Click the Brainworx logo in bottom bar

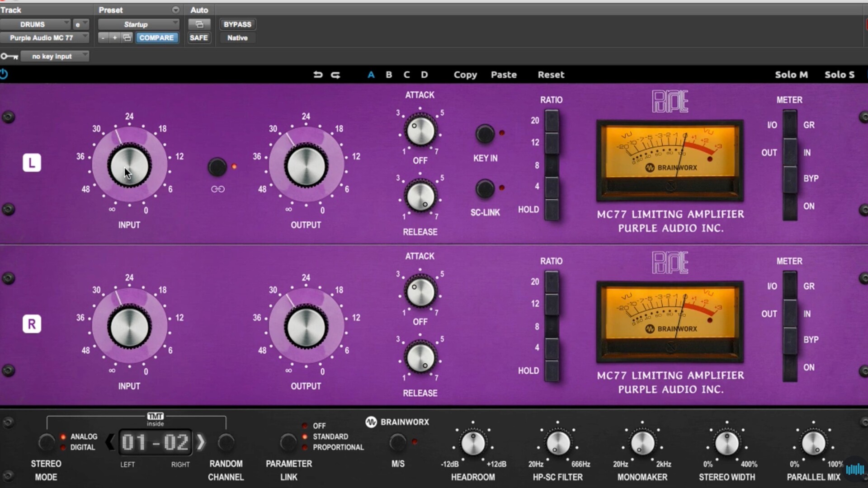(397, 422)
